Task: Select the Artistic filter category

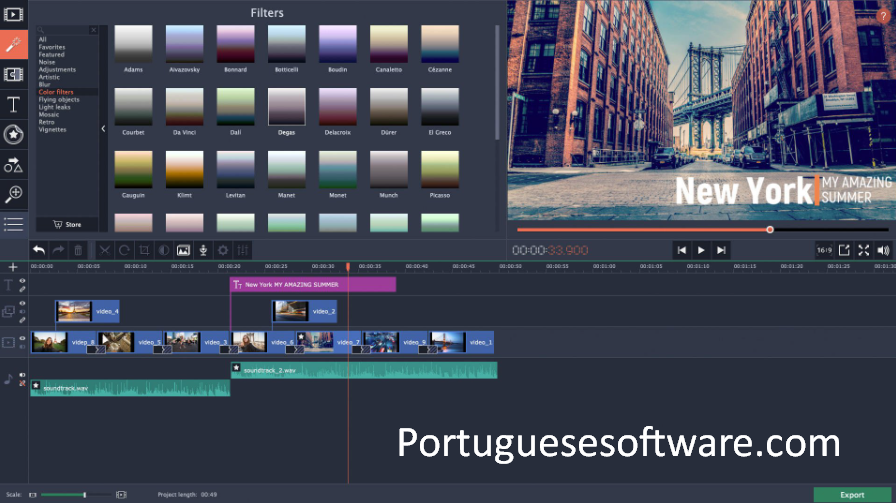Action: click(x=49, y=77)
